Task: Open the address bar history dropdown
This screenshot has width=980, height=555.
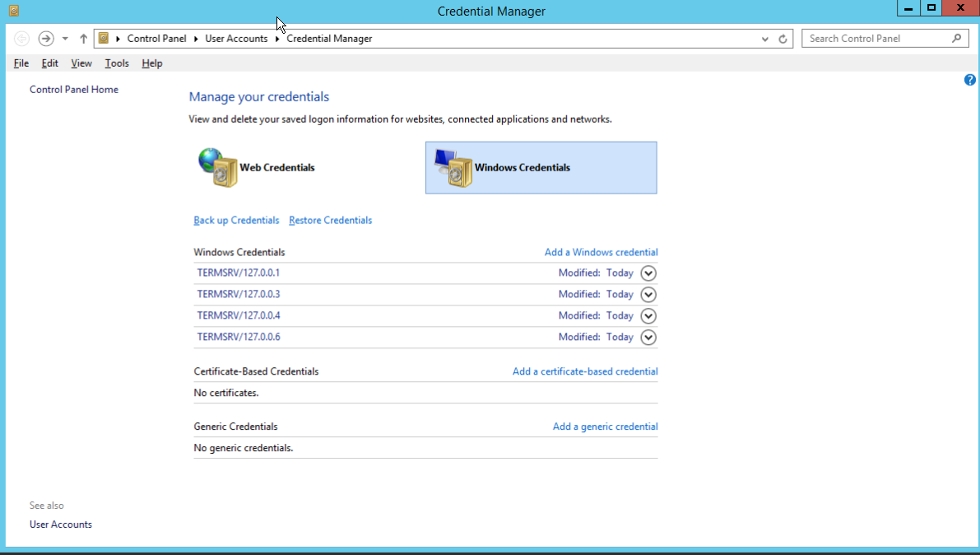Action: (x=765, y=39)
